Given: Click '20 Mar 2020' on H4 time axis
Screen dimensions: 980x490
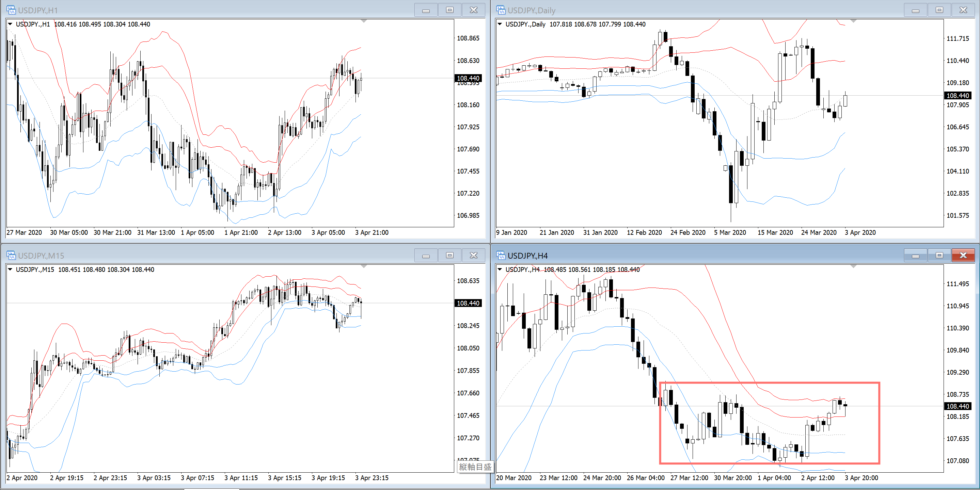Looking at the screenshot, I should tap(513, 477).
